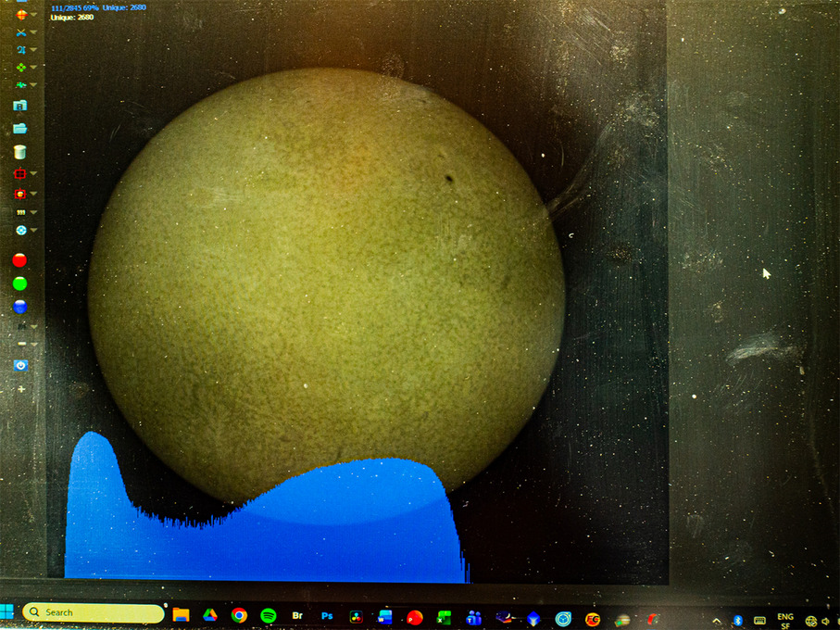Toggle the blue channel circle
Image resolution: width=840 pixels, height=630 pixels.
tap(19, 307)
